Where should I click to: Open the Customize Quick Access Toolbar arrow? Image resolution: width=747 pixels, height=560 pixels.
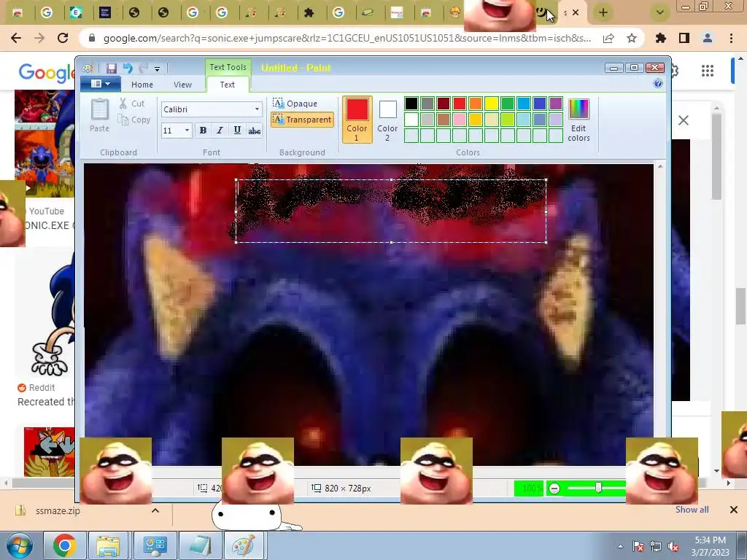coord(158,69)
